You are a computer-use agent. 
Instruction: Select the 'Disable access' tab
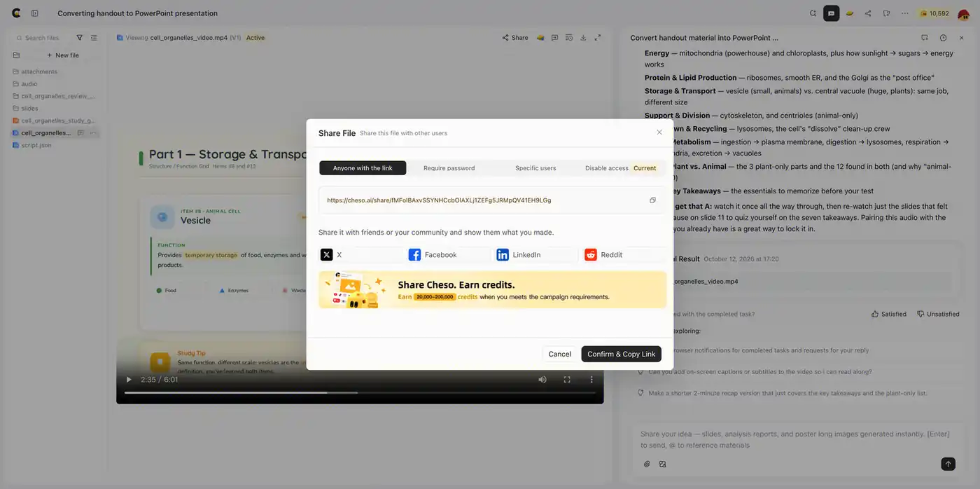click(620, 168)
